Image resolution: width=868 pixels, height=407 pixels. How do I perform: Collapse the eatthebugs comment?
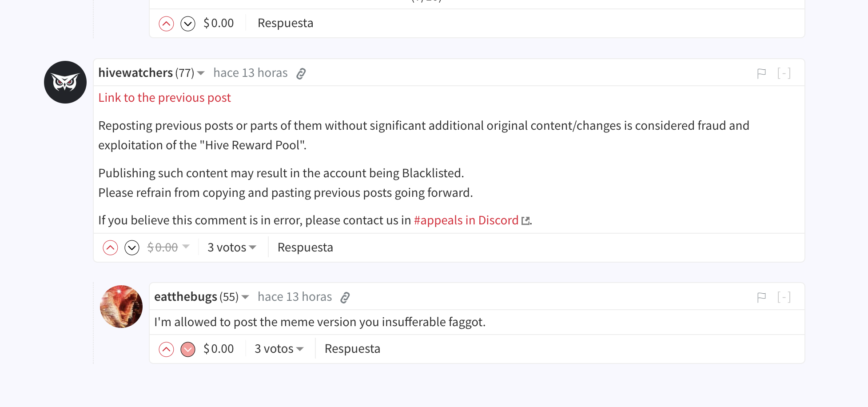click(x=784, y=297)
